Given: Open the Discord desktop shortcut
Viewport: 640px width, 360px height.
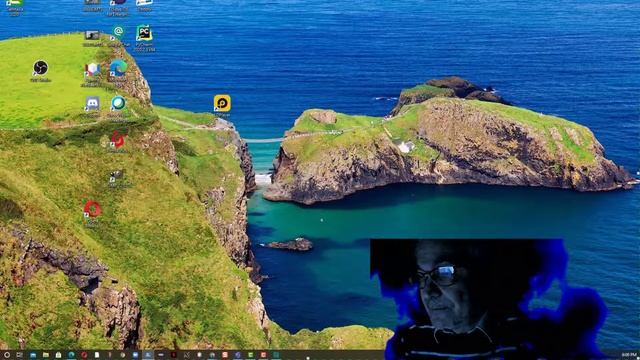Looking at the screenshot, I should point(92,103).
